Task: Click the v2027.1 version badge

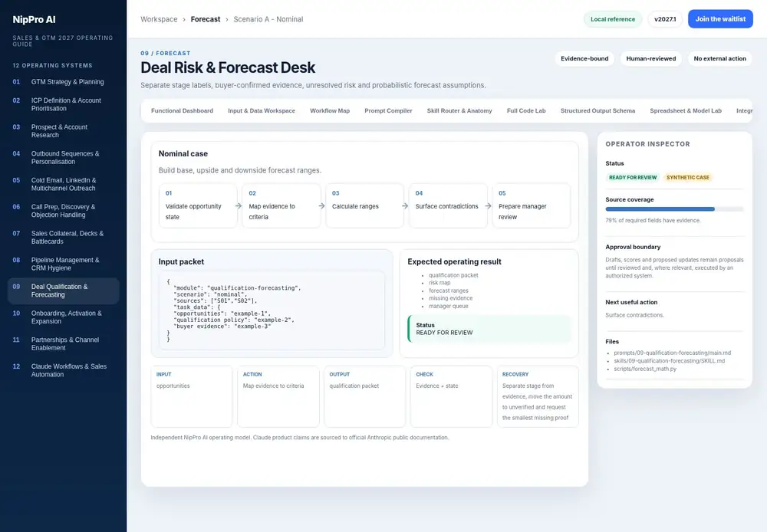Action: 665,19
